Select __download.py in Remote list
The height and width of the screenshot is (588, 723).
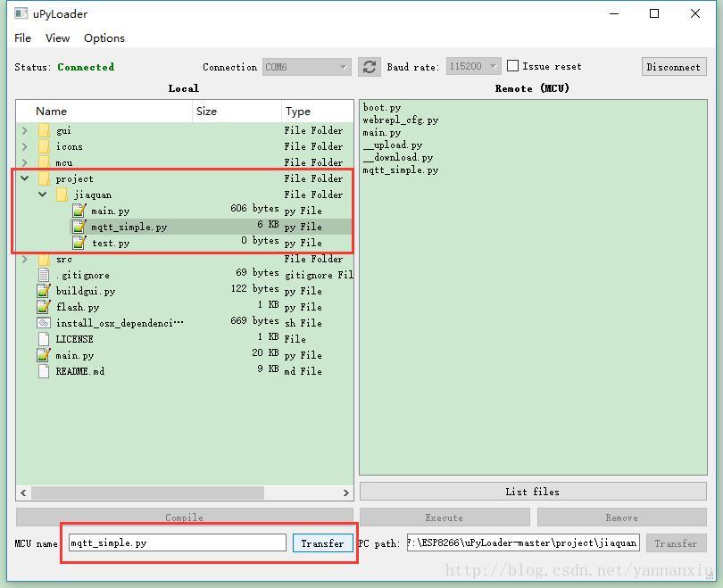[x=397, y=158]
